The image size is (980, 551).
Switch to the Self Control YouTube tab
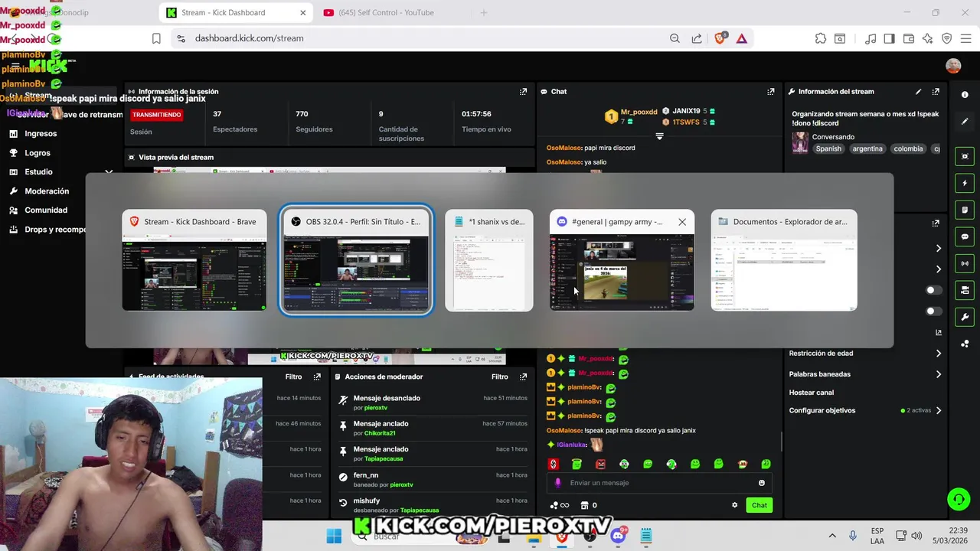tap(387, 12)
